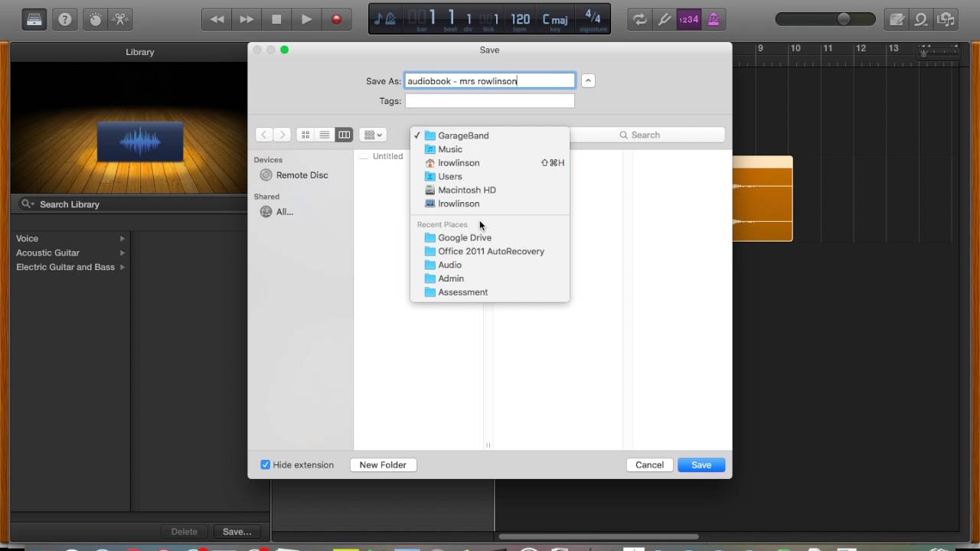
Task: Choose Assessment from Recent Places
Action: point(490,292)
